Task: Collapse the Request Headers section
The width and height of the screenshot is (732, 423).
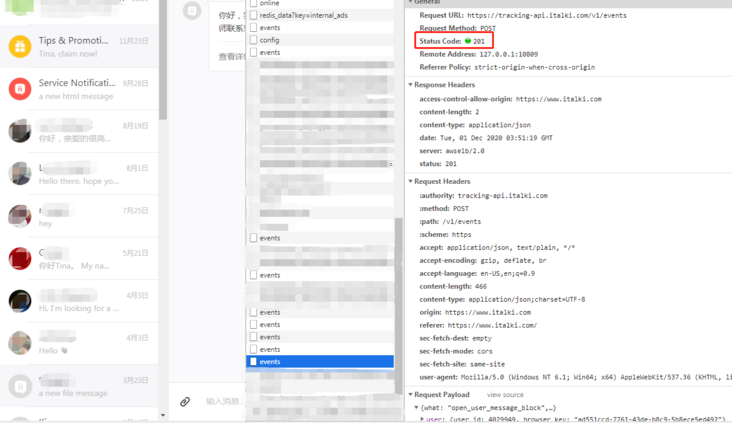Action: (x=410, y=181)
